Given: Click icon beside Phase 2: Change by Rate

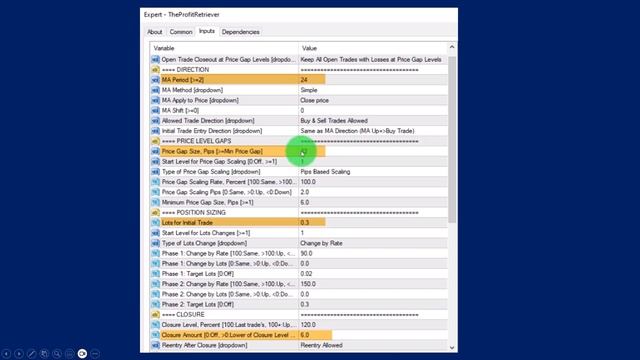Looking at the screenshot, I should 155,284.
